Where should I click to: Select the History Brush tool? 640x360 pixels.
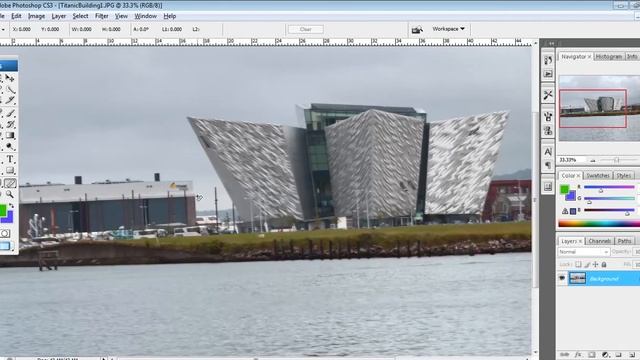pos(10,124)
